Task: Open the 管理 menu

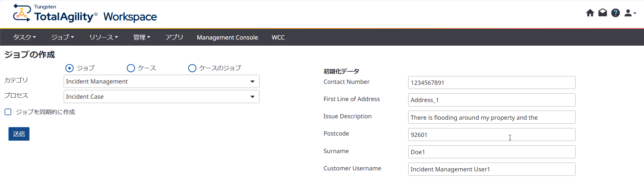Action: tap(141, 37)
